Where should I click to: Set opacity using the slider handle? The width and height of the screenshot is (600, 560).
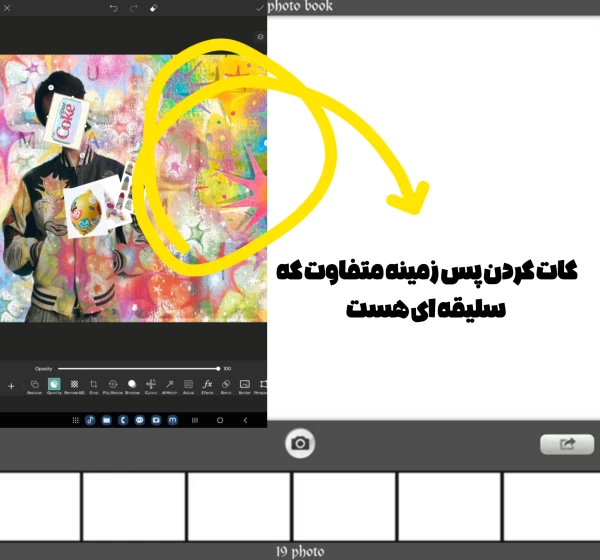(218, 369)
